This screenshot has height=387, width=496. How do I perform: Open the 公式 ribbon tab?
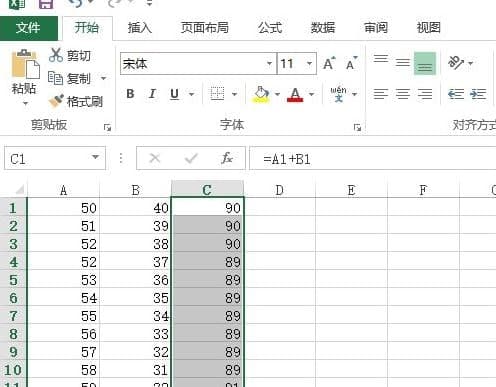pyautogui.click(x=270, y=28)
